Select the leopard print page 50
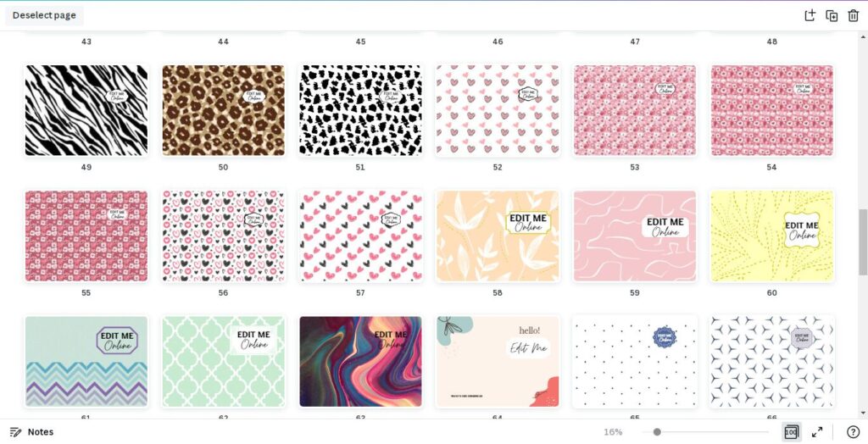 pos(223,110)
